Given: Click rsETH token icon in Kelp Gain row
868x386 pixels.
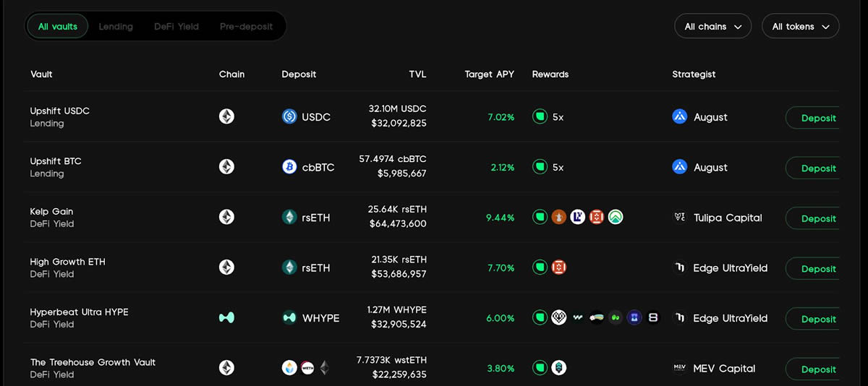Looking at the screenshot, I should 289,217.
